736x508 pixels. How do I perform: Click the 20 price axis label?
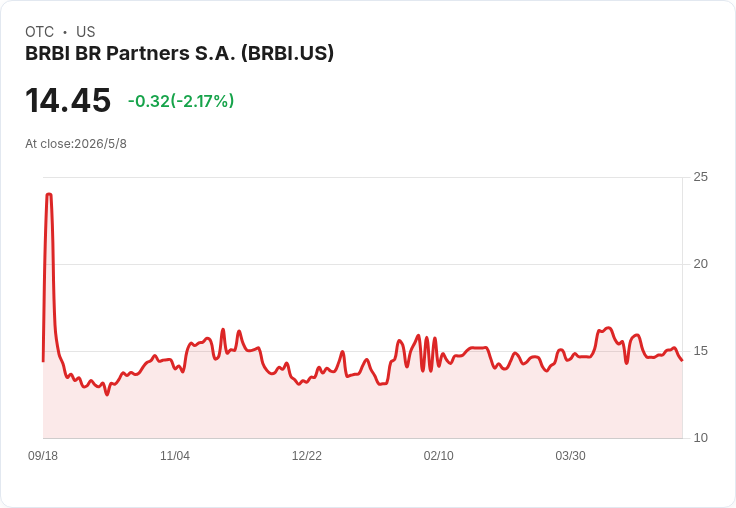(700, 264)
